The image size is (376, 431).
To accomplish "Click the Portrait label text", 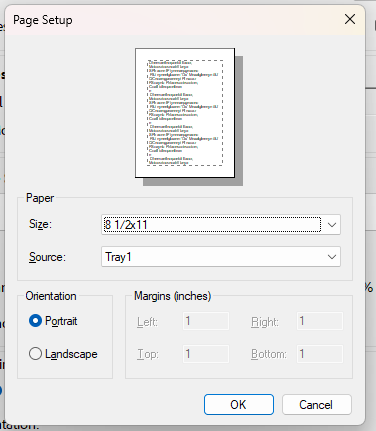I will [61, 321].
